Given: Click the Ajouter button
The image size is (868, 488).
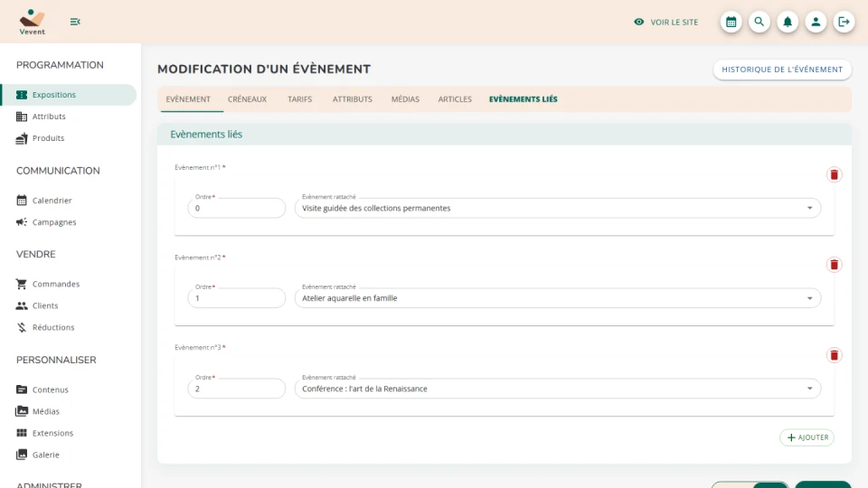Looking at the screenshot, I should coord(807,437).
